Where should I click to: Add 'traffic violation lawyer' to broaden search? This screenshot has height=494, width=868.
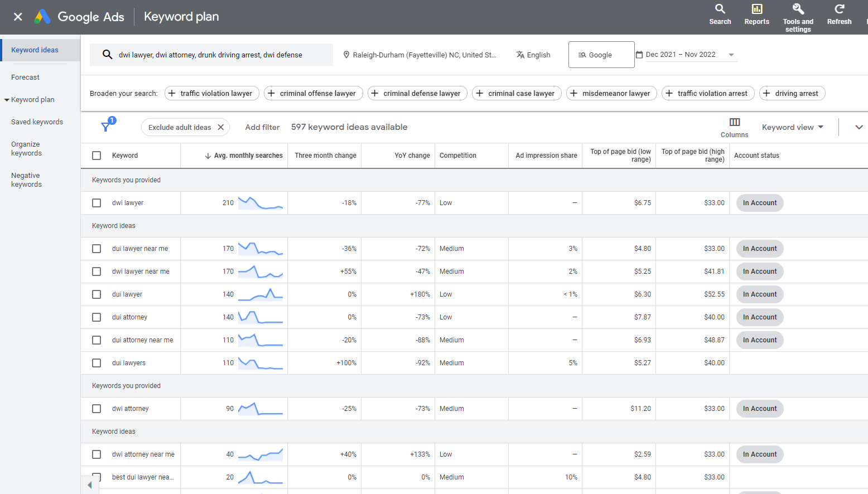tap(211, 93)
